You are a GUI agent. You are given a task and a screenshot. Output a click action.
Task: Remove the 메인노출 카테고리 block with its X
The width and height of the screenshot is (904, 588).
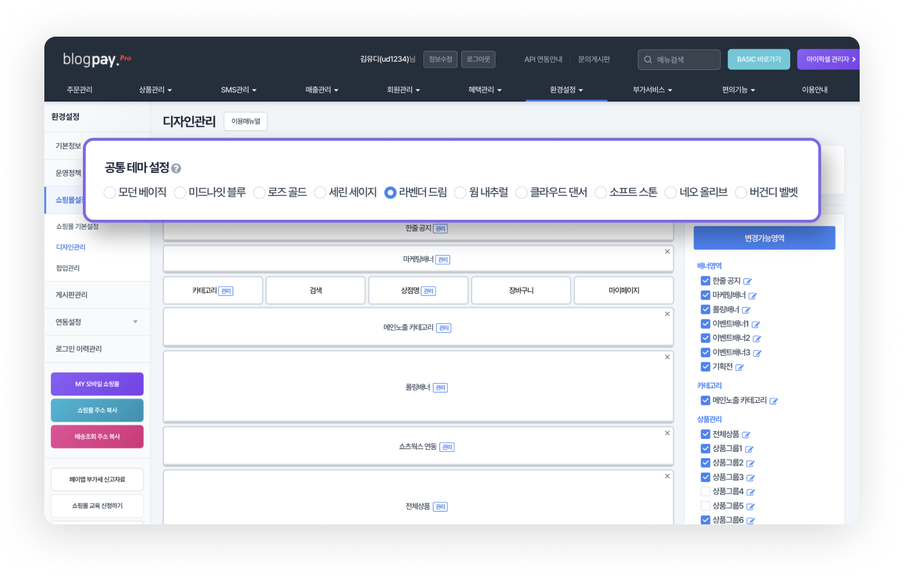pos(668,314)
